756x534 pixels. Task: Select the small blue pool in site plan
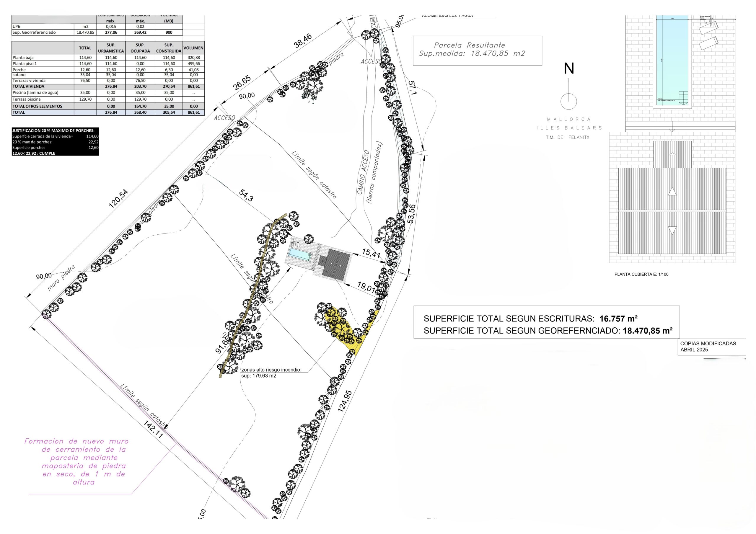(x=300, y=254)
